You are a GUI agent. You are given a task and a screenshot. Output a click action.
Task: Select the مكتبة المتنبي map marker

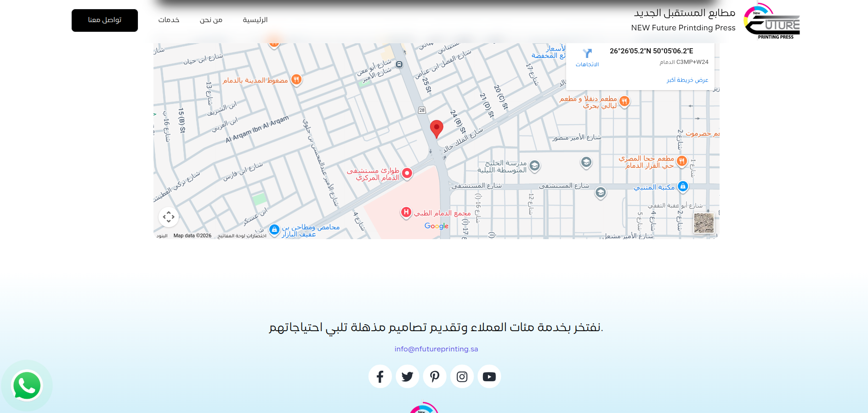tap(683, 186)
